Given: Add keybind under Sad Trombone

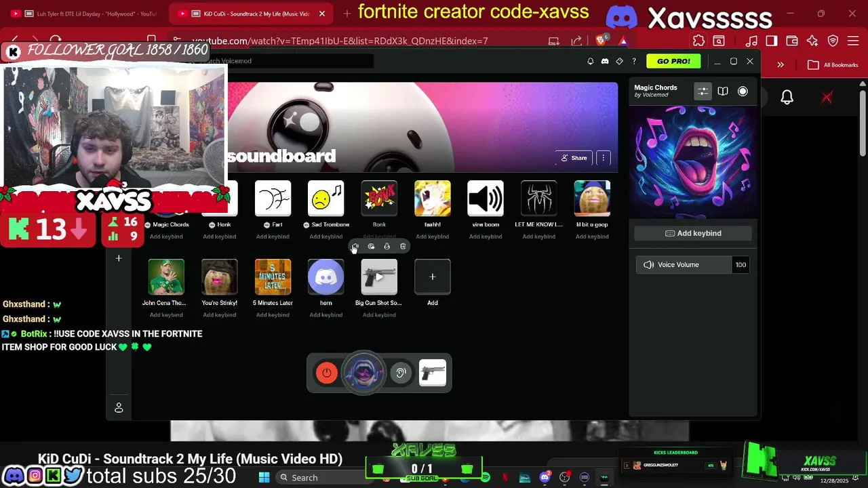Looking at the screenshot, I should pos(325,237).
